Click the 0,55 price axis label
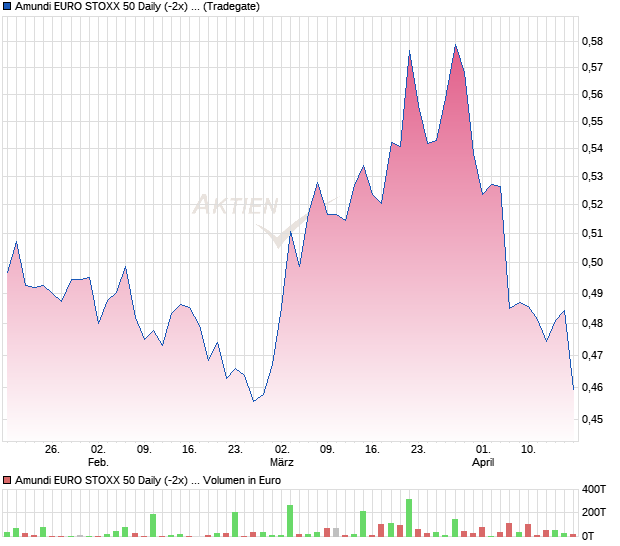This screenshot has width=620, height=546. pyautogui.click(x=592, y=121)
